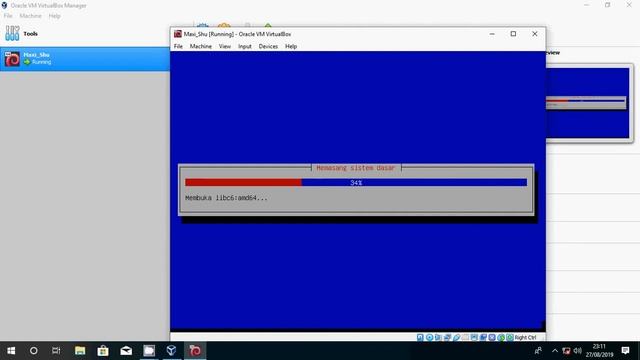Open Task View from the taskbar

pyautogui.click(x=56, y=351)
